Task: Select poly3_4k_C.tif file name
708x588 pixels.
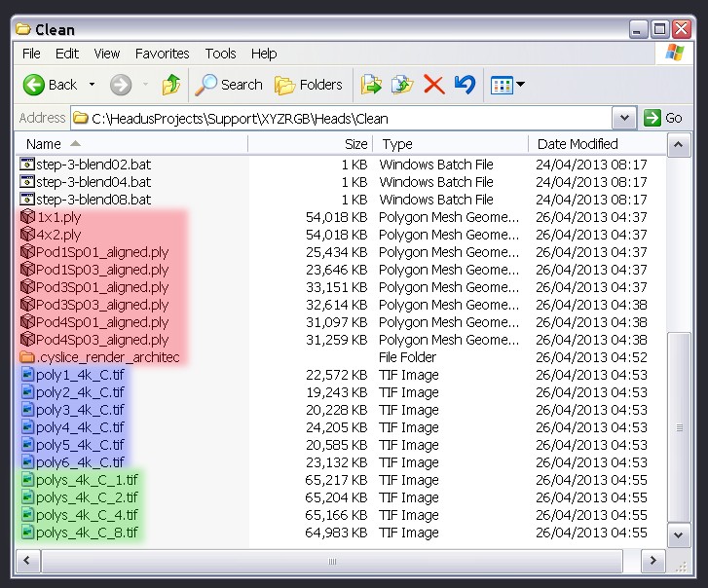Action: click(81, 410)
